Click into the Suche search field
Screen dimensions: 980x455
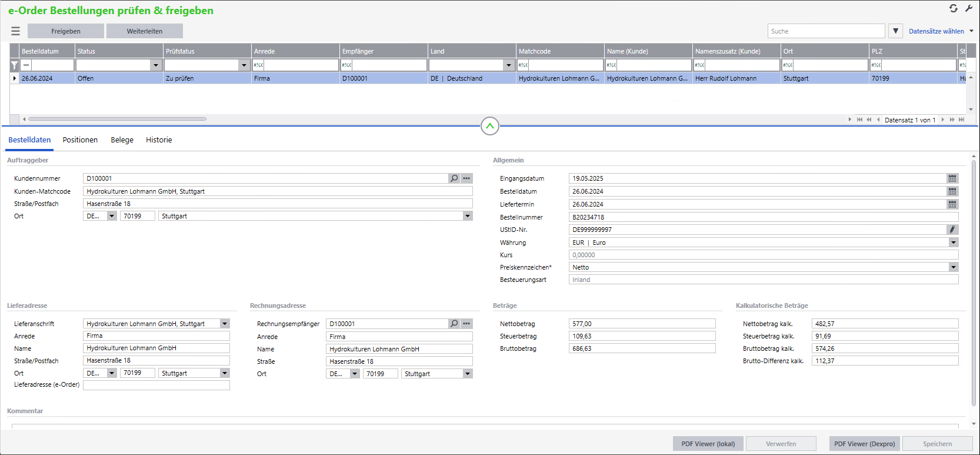coord(826,31)
